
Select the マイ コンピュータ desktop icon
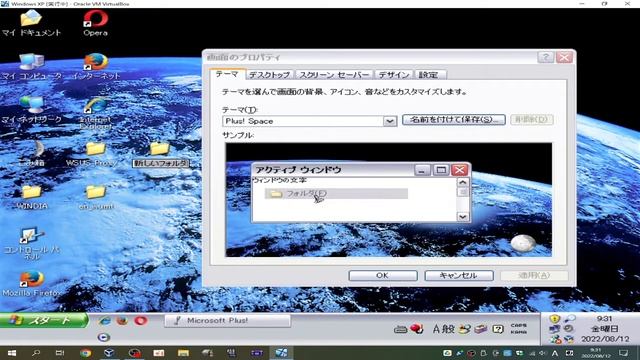pyautogui.click(x=31, y=67)
